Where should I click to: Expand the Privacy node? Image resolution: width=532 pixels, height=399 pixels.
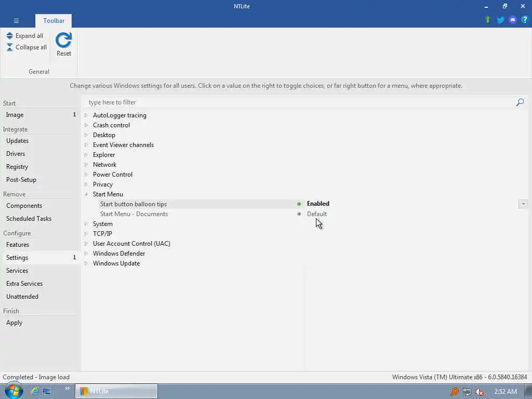tap(86, 184)
